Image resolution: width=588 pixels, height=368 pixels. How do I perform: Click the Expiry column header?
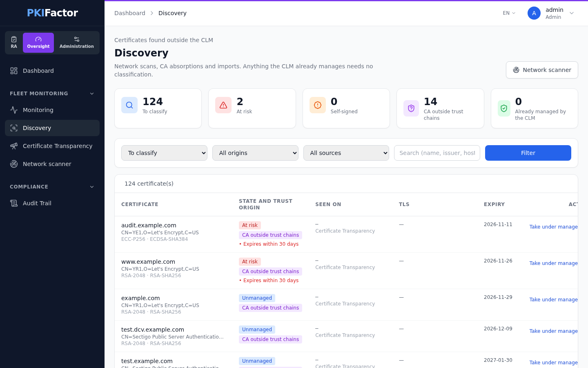point(494,204)
